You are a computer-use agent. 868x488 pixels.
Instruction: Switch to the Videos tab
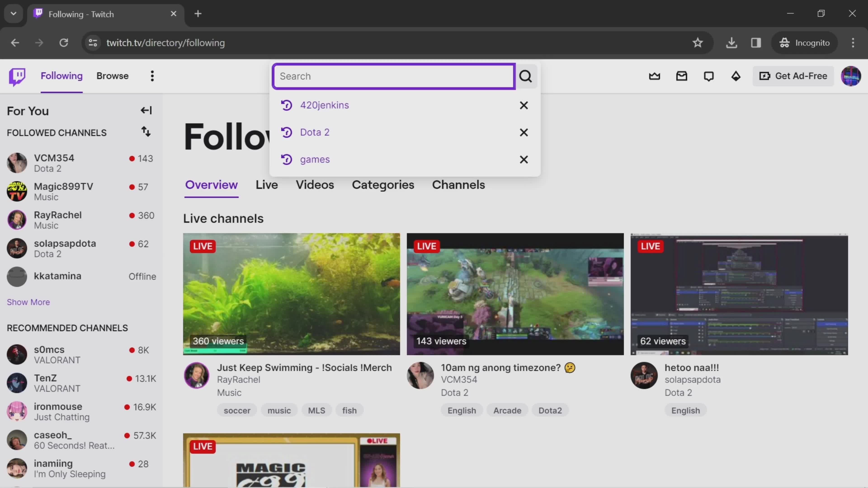click(x=315, y=185)
